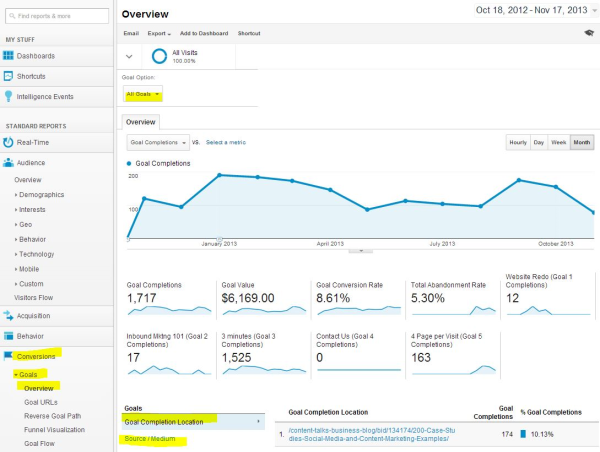Click Add to Dashboard

204,33
